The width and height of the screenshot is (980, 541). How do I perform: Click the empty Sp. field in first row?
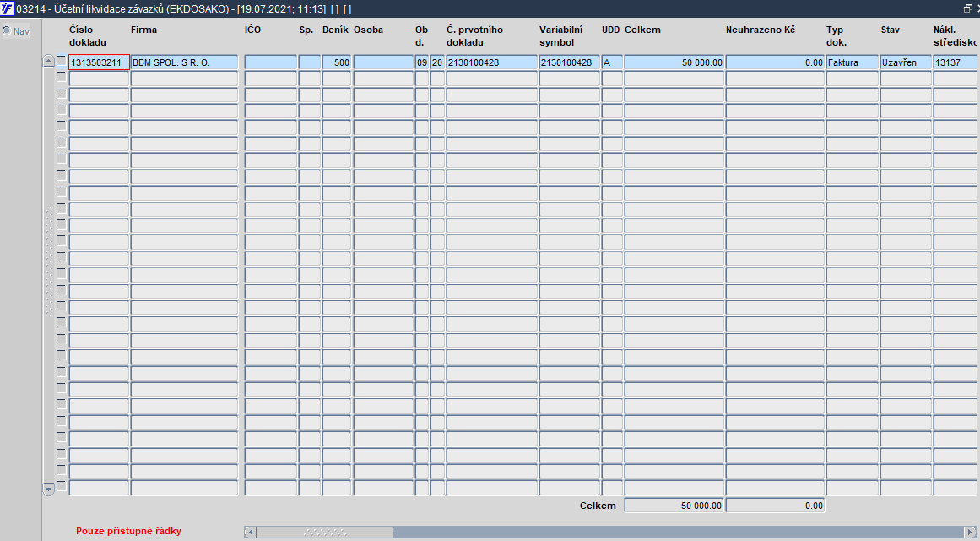pos(310,62)
